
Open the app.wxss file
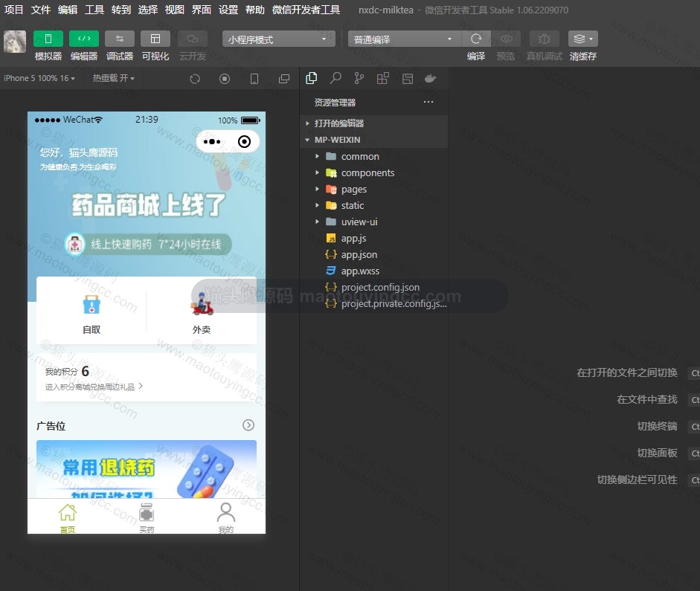pyautogui.click(x=374, y=271)
